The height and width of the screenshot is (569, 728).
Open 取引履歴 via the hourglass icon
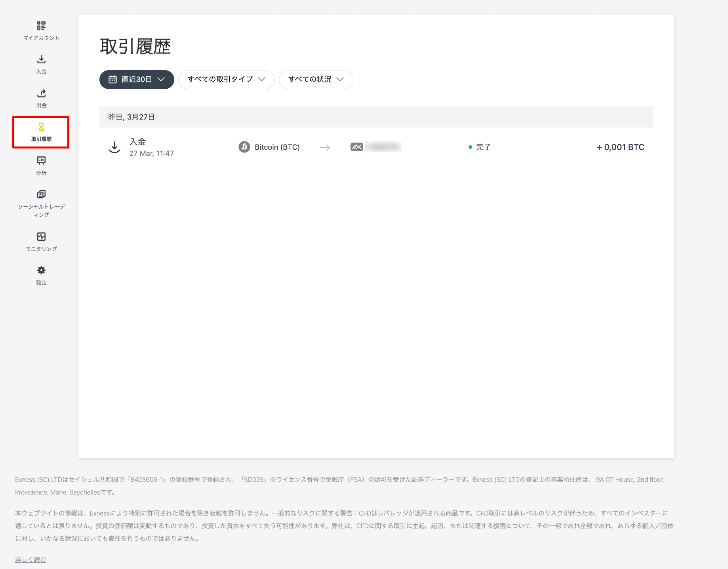[x=41, y=132]
